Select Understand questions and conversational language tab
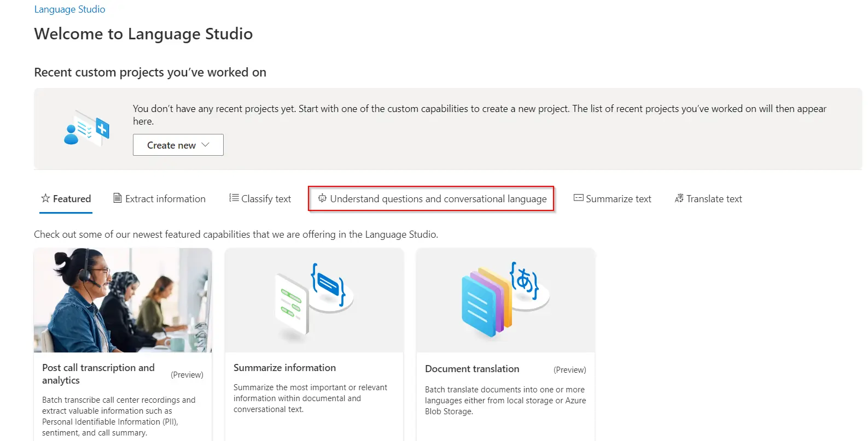 (x=438, y=199)
